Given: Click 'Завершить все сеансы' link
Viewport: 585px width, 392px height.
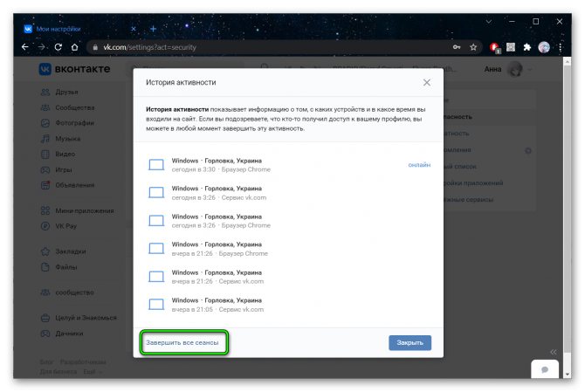Looking at the screenshot, I should (182, 342).
